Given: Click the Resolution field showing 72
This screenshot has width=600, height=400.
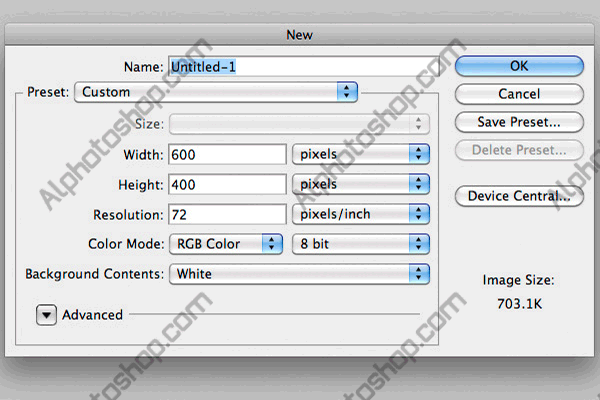Looking at the screenshot, I should (227, 214).
